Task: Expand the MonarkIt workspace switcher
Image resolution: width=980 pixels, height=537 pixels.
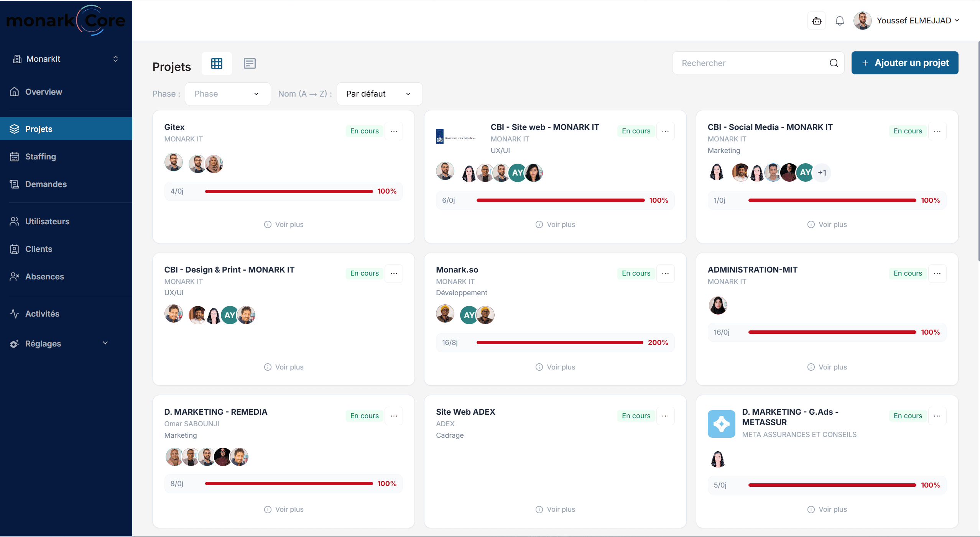Action: [x=66, y=59]
